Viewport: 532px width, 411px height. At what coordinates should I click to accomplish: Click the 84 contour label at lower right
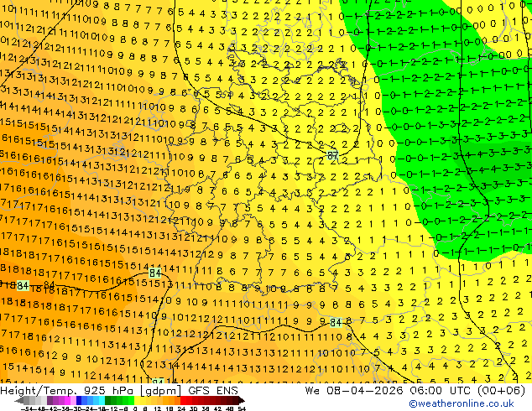(336, 322)
